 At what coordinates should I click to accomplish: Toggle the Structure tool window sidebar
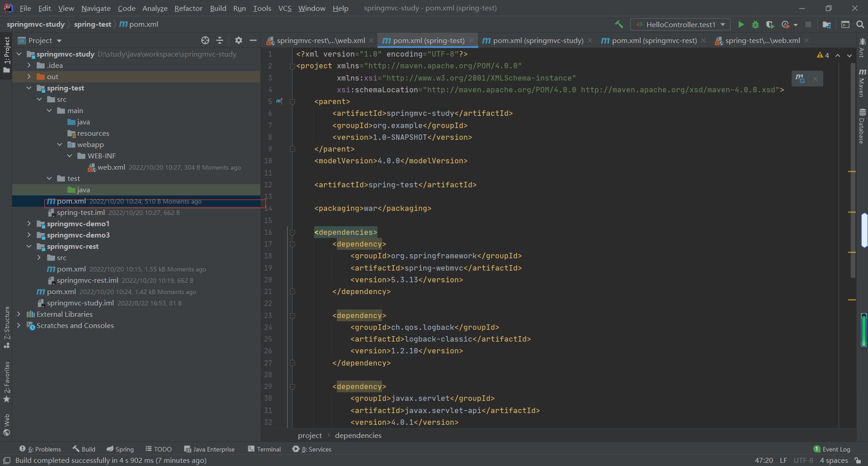[7, 327]
